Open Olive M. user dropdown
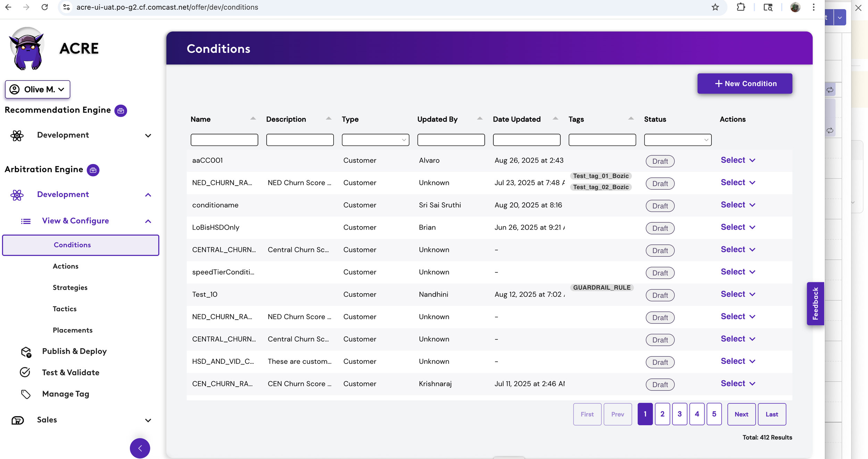The image size is (868, 459). [37, 89]
